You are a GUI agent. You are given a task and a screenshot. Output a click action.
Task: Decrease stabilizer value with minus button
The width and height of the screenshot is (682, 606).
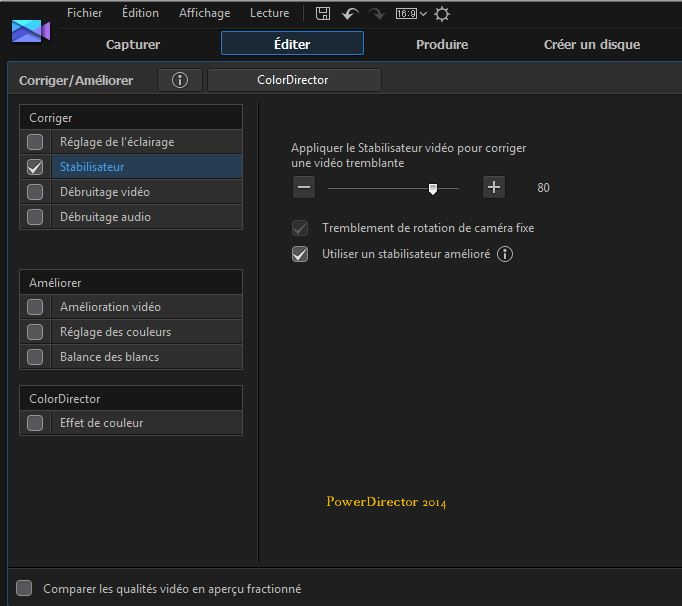(305, 187)
